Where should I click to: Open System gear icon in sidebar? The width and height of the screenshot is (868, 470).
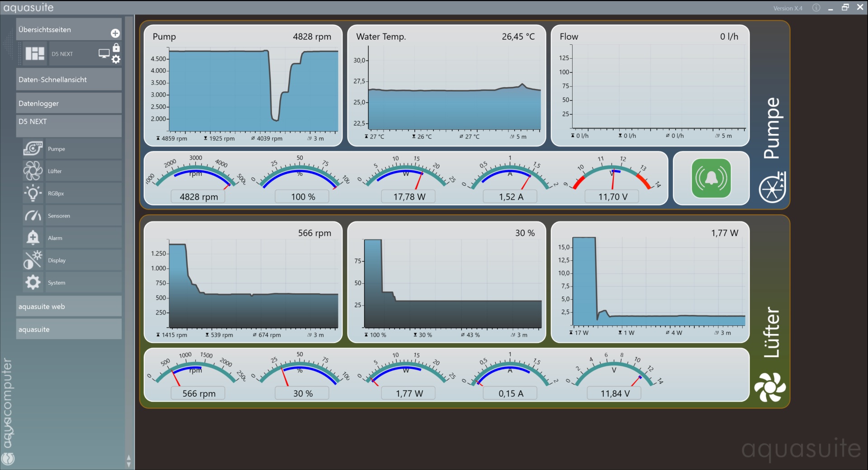click(x=33, y=282)
